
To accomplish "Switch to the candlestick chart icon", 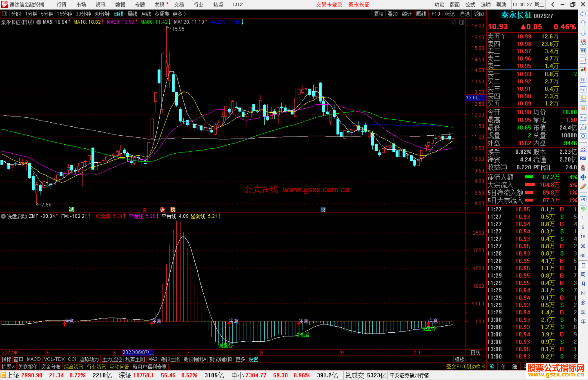I will [583, 70].
